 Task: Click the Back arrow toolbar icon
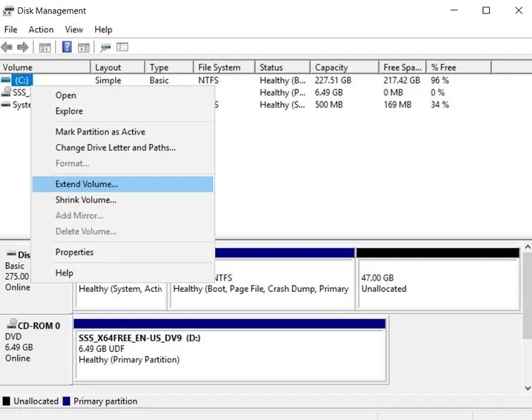coord(7,47)
